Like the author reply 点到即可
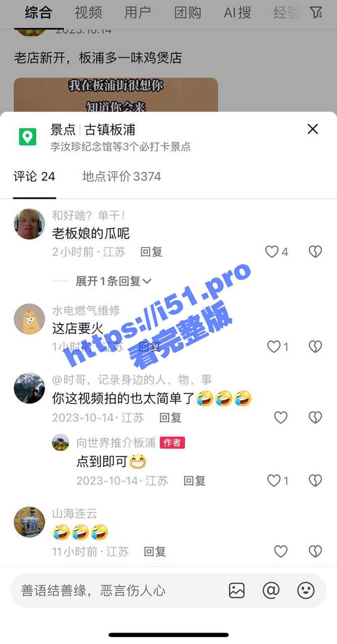Image resolution: width=337 pixels, height=644 pixels. (278, 480)
